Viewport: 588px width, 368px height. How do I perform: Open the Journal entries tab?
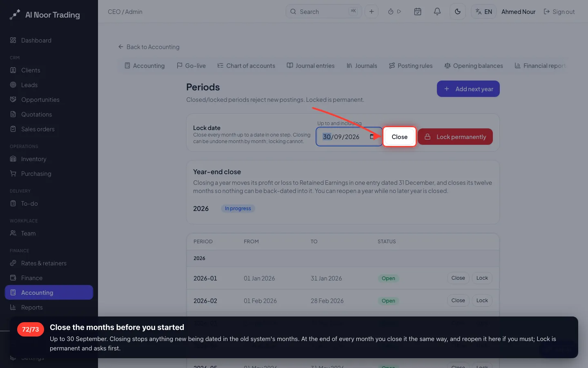tap(311, 66)
